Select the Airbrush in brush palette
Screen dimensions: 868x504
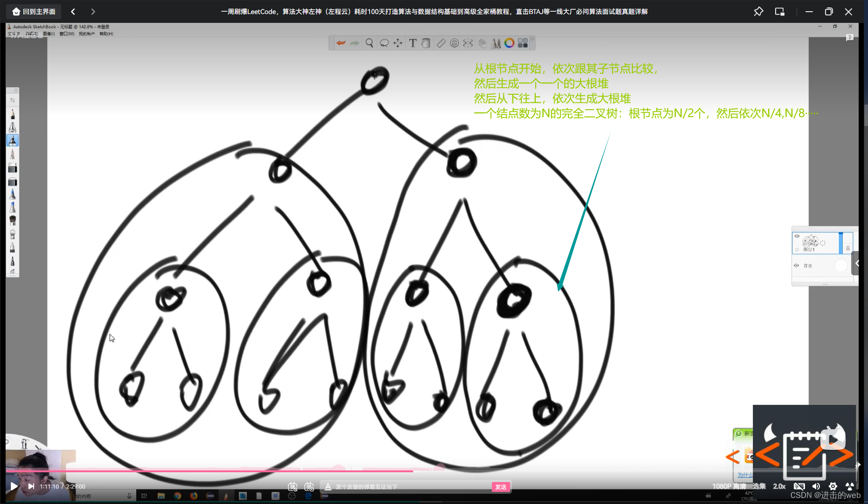[x=13, y=127]
